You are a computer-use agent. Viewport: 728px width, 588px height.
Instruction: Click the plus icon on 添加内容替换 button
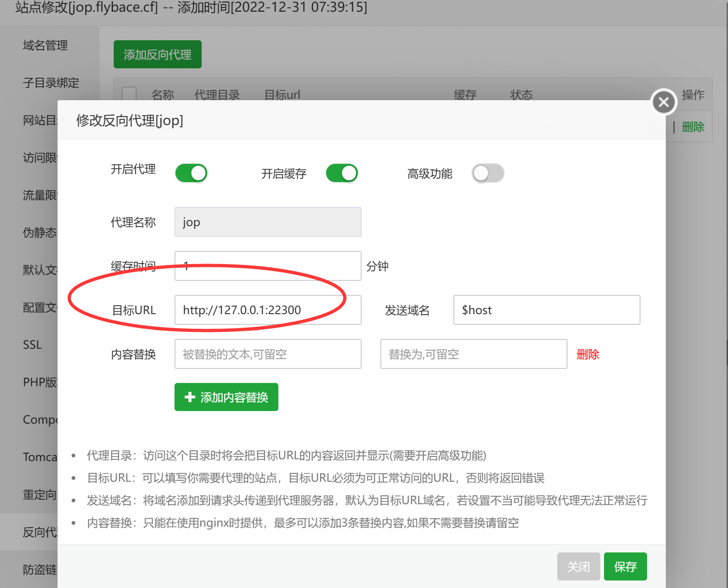tap(190, 397)
